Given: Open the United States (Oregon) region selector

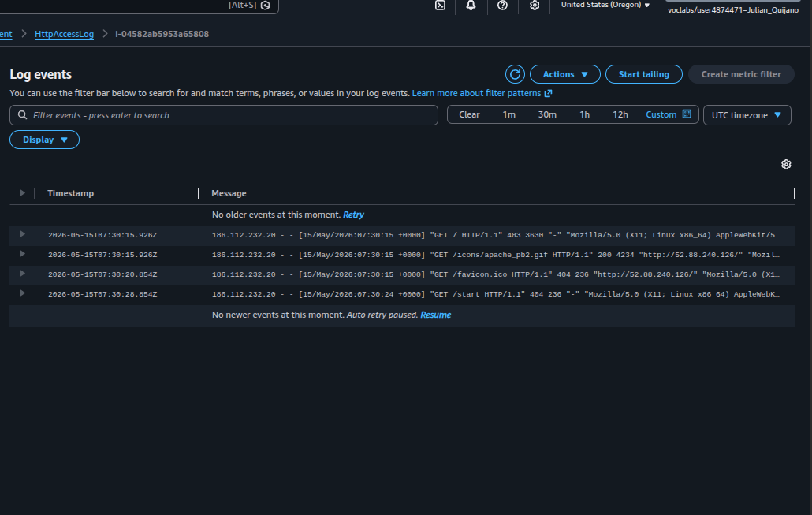Looking at the screenshot, I should pyautogui.click(x=605, y=5).
